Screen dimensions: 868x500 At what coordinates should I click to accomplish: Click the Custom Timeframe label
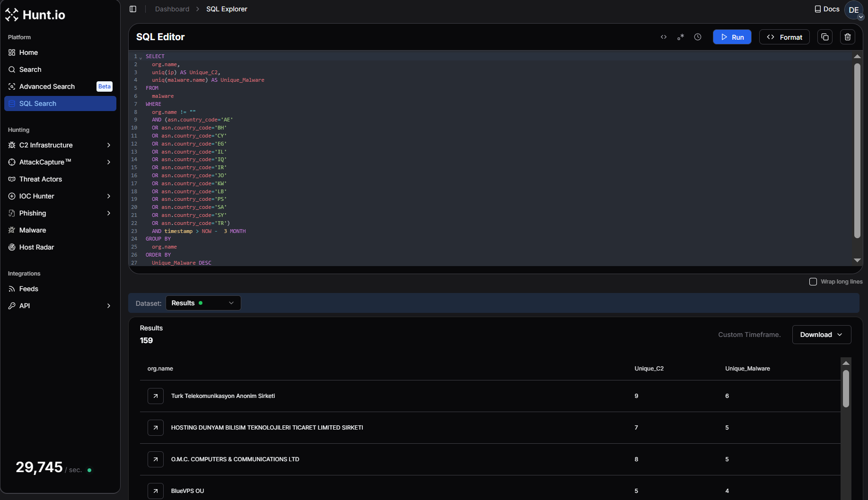point(749,335)
